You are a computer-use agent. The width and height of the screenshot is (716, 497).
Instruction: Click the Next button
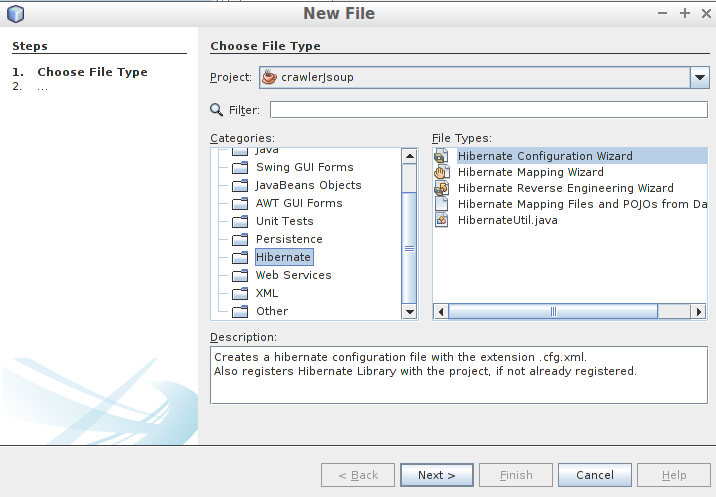(x=437, y=475)
